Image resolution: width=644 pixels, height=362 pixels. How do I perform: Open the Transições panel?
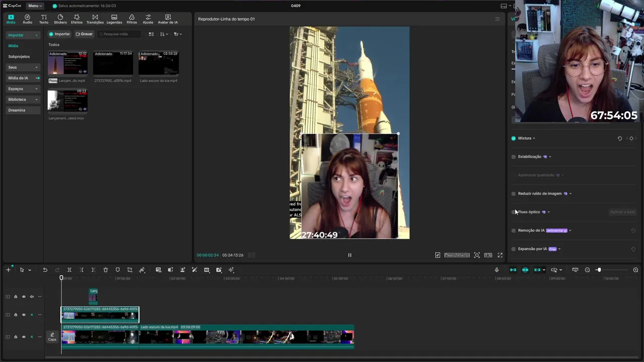tap(95, 19)
